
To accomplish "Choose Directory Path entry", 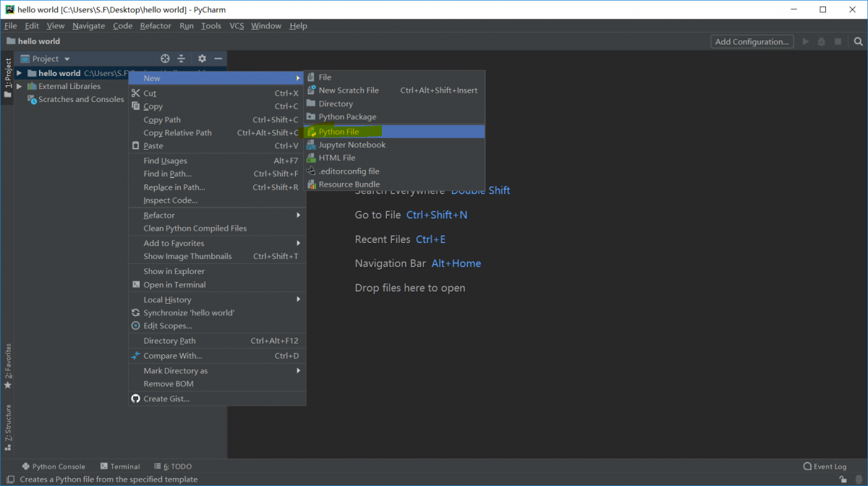I will tap(217, 341).
